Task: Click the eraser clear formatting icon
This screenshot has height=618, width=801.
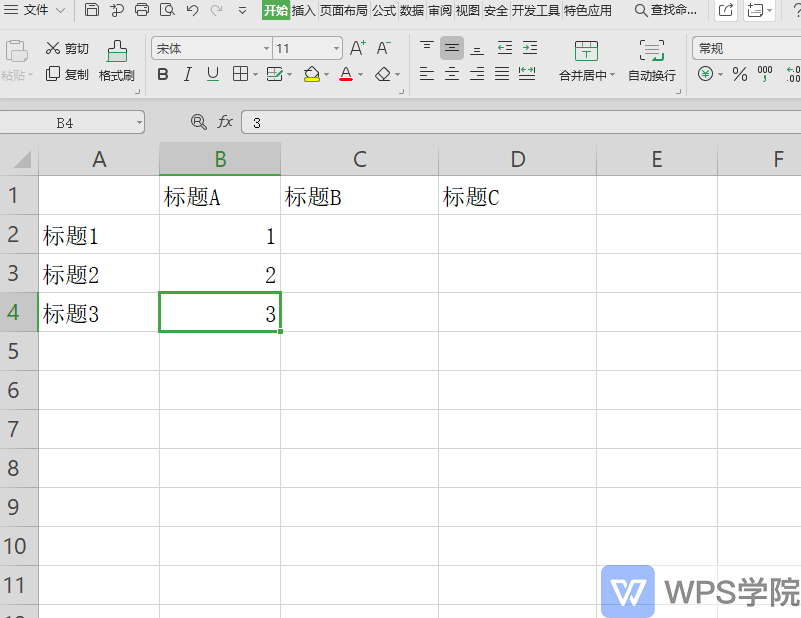Action: pyautogui.click(x=383, y=75)
